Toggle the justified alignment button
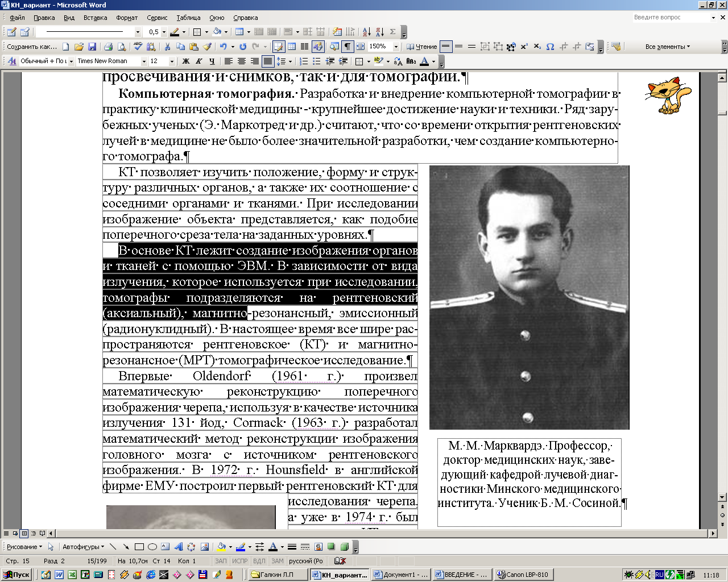This screenshot has width=728, height=582. click(x=267, y=61)
